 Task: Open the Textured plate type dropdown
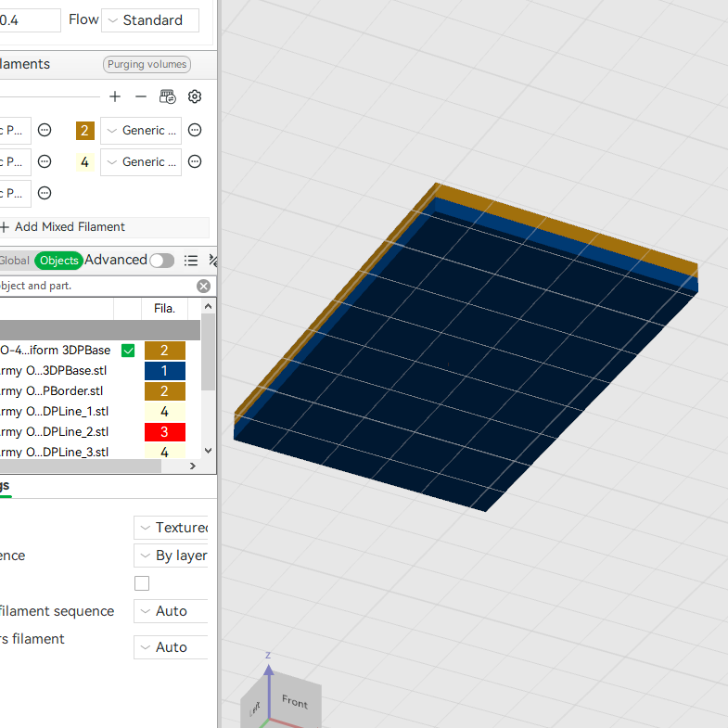(171, 528)
